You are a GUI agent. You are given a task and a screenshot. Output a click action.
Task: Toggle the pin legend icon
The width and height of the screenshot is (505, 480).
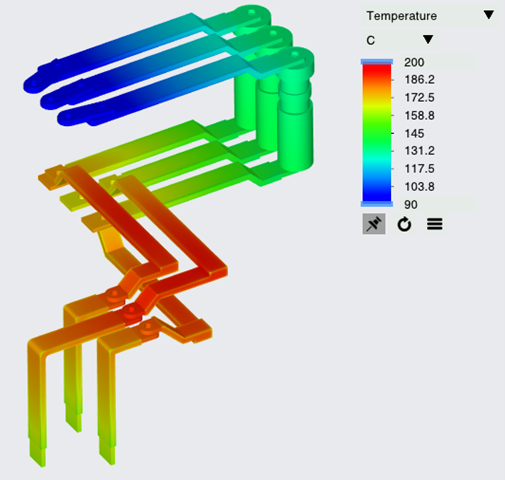(x=374, y=224)
